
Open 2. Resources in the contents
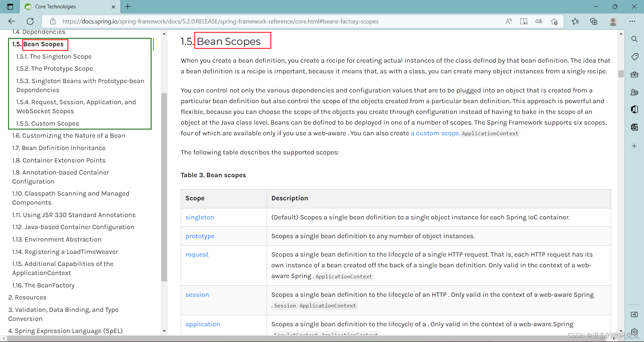[28, 297]
